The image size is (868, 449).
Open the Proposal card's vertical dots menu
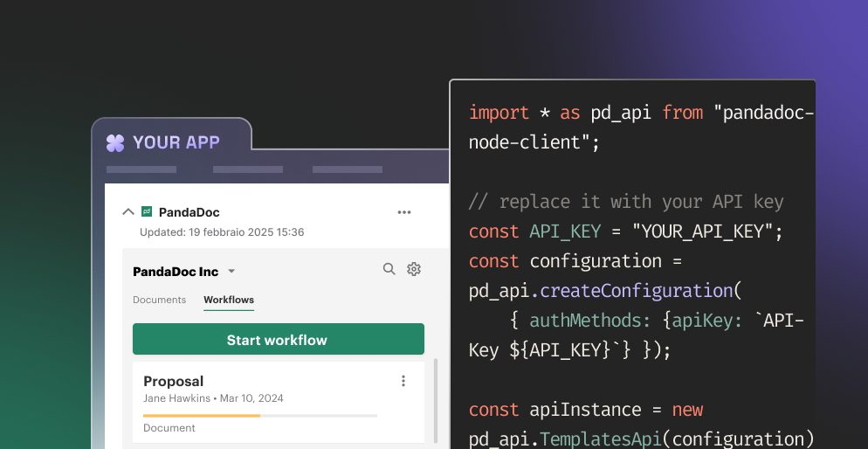point(403,381)
